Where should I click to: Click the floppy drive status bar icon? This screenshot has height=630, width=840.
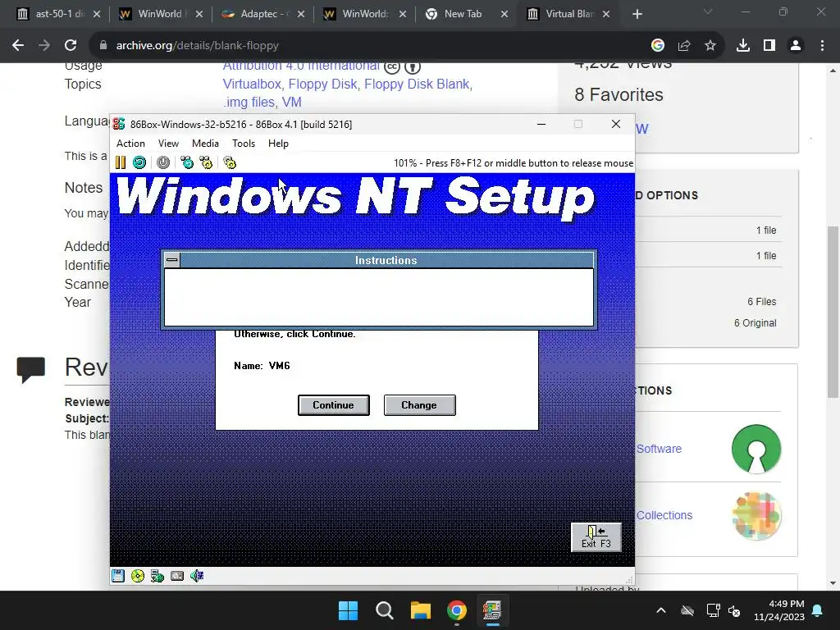(x=118, y=576)
